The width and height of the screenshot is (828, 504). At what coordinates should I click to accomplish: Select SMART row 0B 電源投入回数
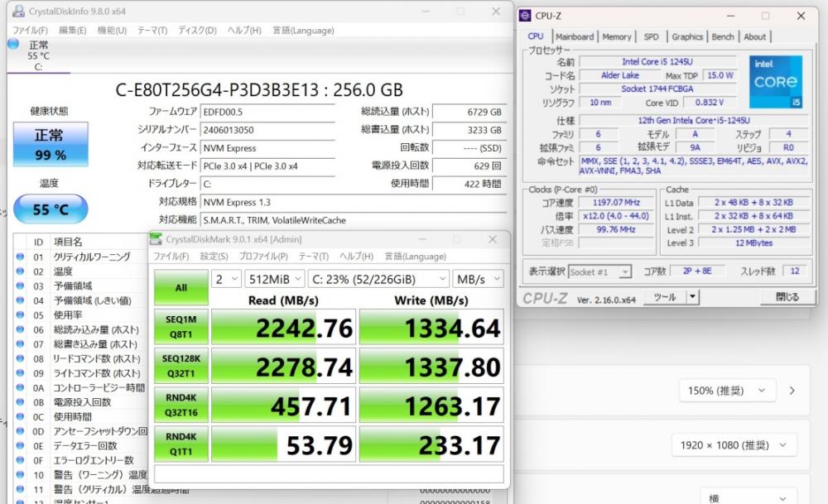(81, 402)
